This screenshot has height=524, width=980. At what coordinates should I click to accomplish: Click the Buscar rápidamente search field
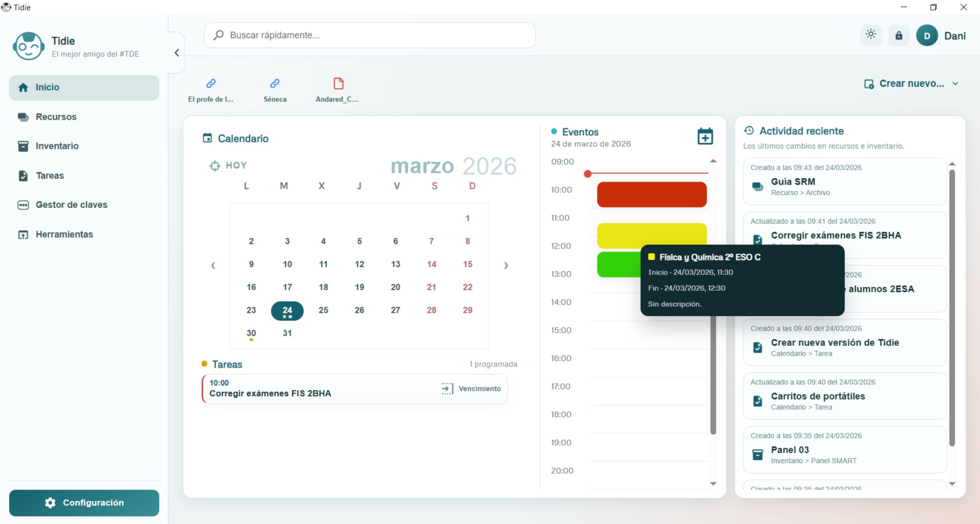(370, 35)
